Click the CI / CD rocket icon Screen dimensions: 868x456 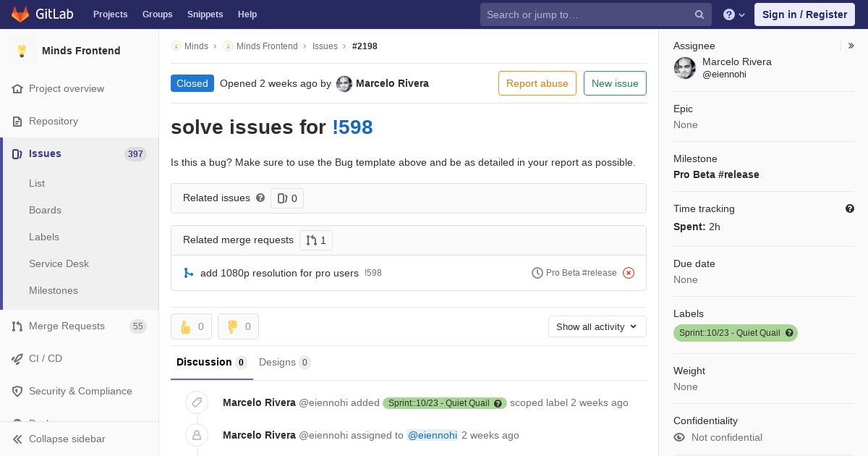17,358
